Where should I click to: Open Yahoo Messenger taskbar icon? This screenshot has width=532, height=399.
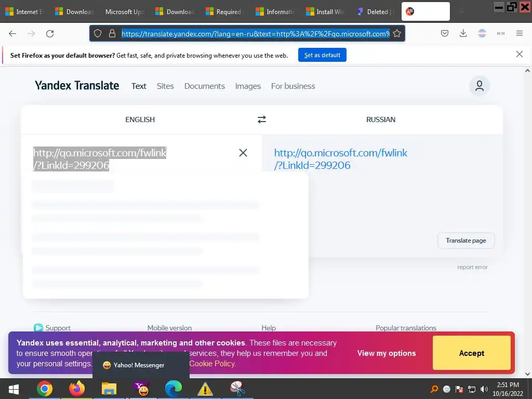click(x=141, y=389)
